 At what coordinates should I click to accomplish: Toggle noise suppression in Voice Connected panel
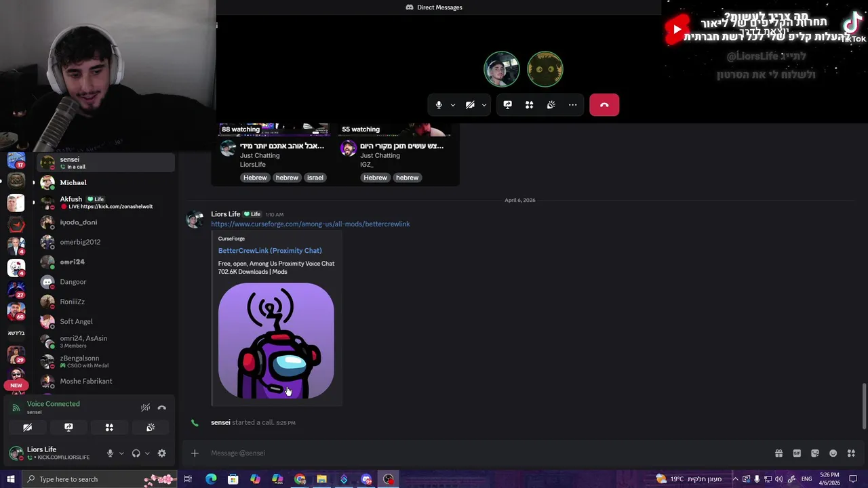[145, 407]
